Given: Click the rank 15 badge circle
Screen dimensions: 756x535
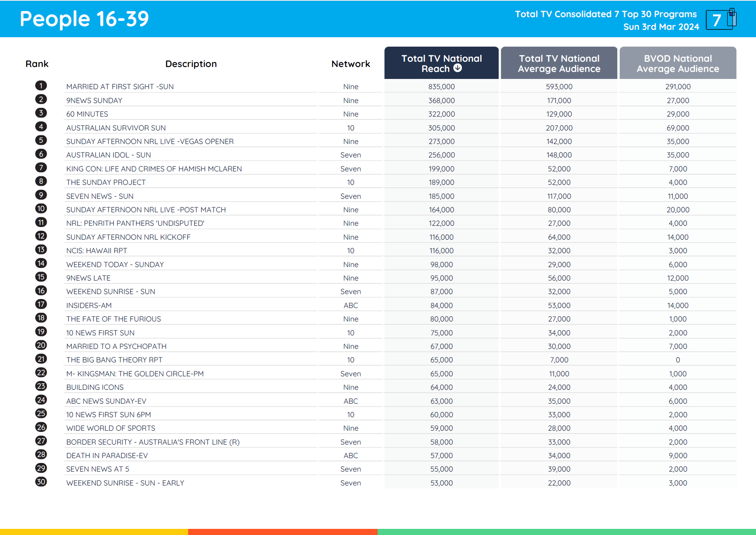Looking at the screenshot, I should point(41,277).
